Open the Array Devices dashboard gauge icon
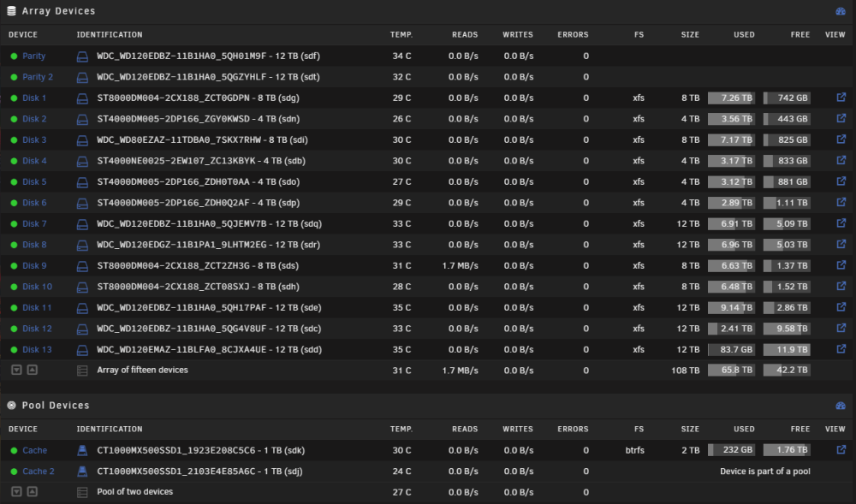 (841, 11)
